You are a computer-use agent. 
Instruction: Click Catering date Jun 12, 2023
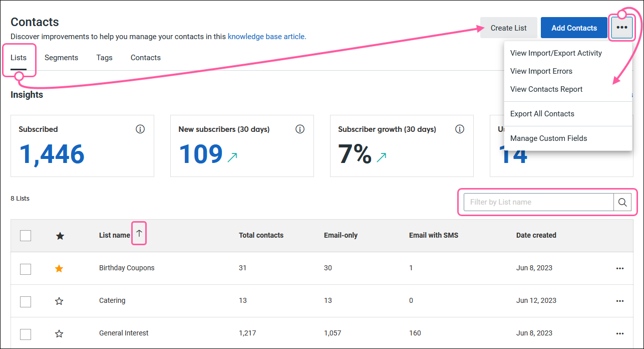536,300
